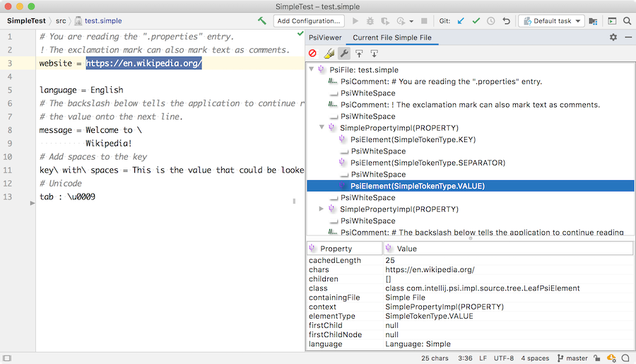Select the Current File Simple File tab
This screenshot has height=364, width=636.
coord(391,37)
